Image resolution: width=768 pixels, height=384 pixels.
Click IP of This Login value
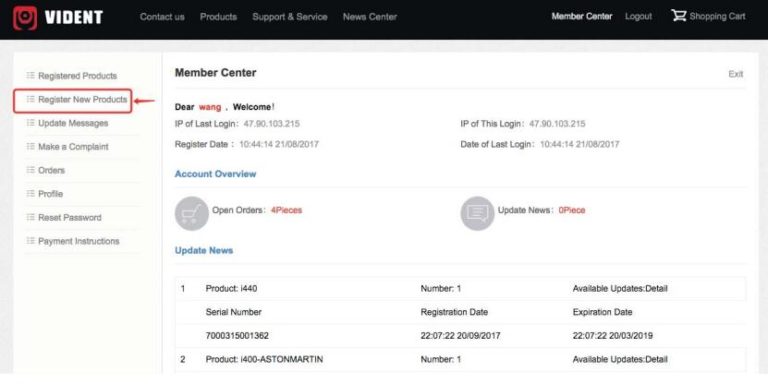(x=557, y=124)
